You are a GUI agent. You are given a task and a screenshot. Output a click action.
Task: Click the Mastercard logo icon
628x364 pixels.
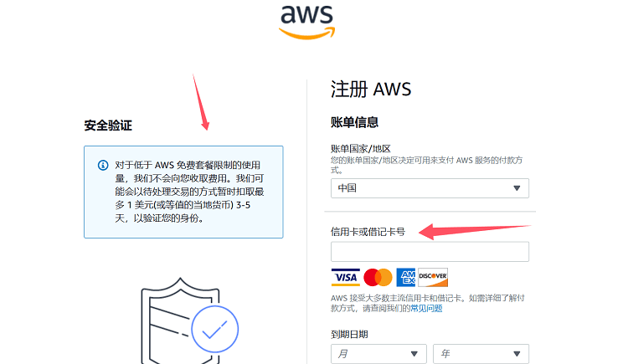coord(378,277)
